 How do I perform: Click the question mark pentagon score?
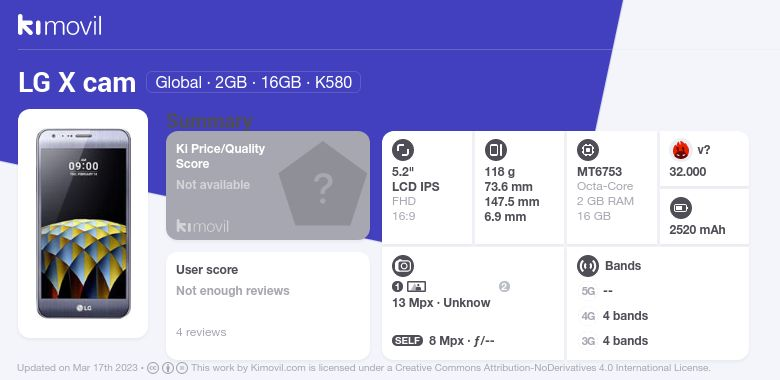[323, 185]
